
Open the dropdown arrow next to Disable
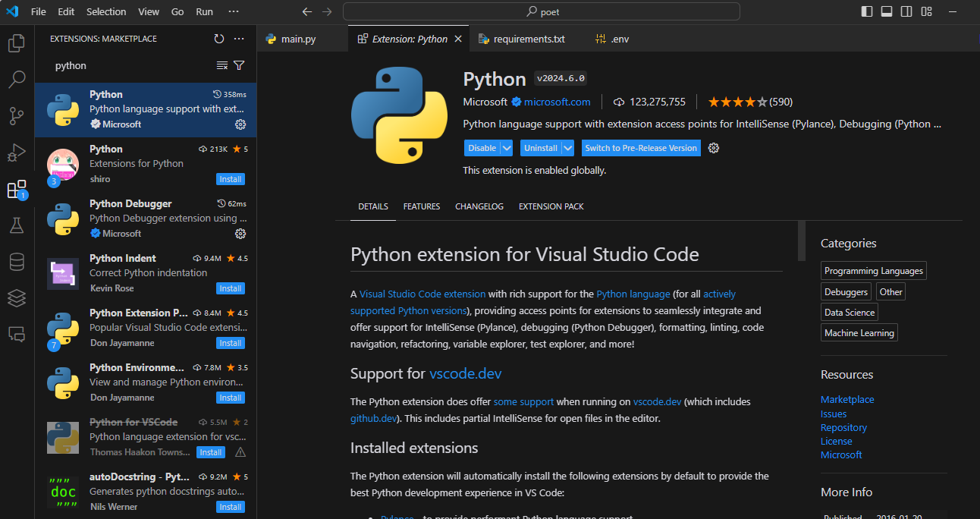507,148
